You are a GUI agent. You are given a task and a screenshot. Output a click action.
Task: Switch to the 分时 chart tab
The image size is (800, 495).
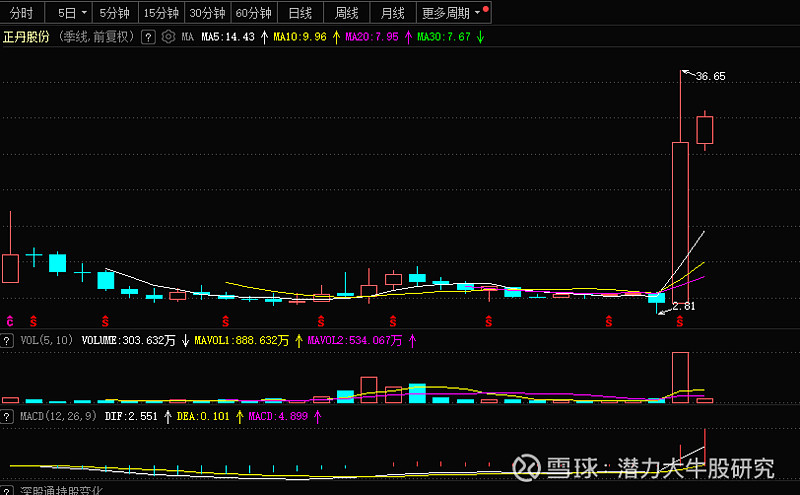(21, 13)
